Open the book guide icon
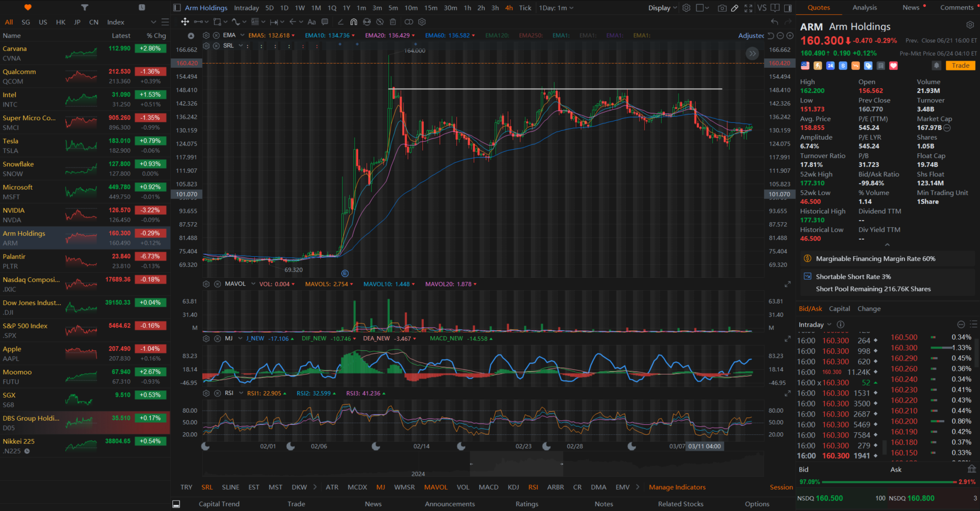The image size is (980, 511). [x=775, y=8]
